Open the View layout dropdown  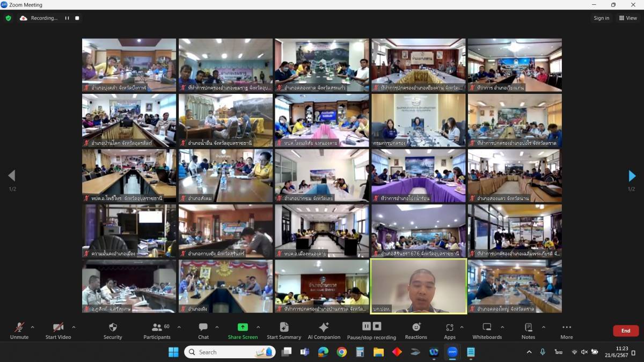coord(628,18)
